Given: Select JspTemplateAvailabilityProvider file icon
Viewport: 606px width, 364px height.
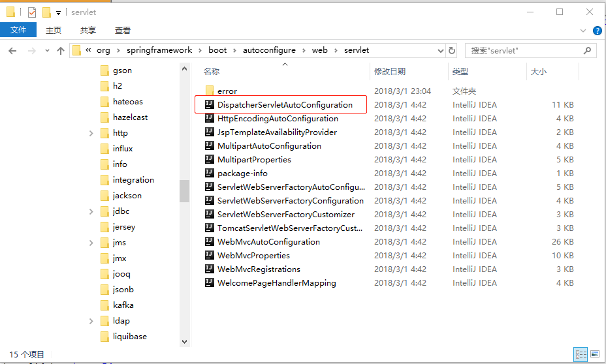Looking at the screenshot, I should coord(209,132).
